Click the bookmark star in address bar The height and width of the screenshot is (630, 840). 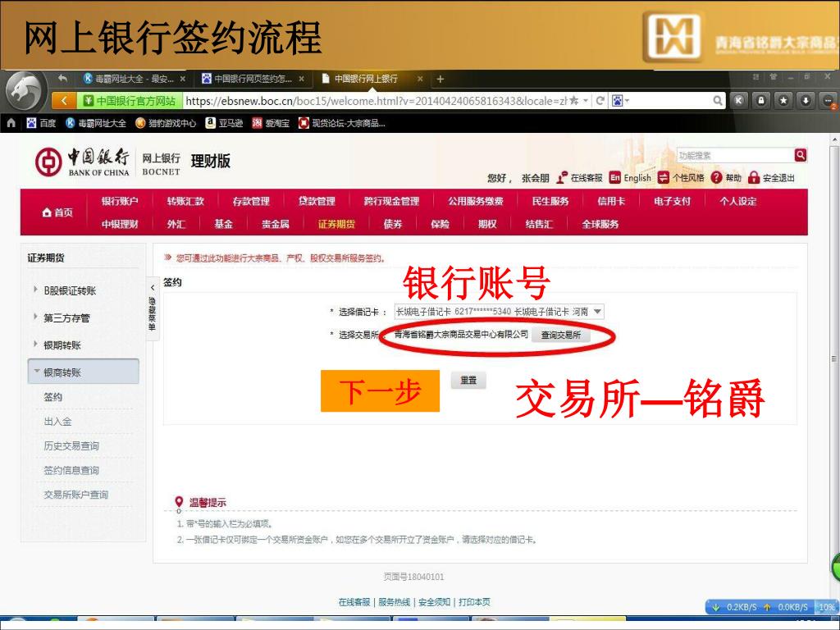(x=573, y=100)
